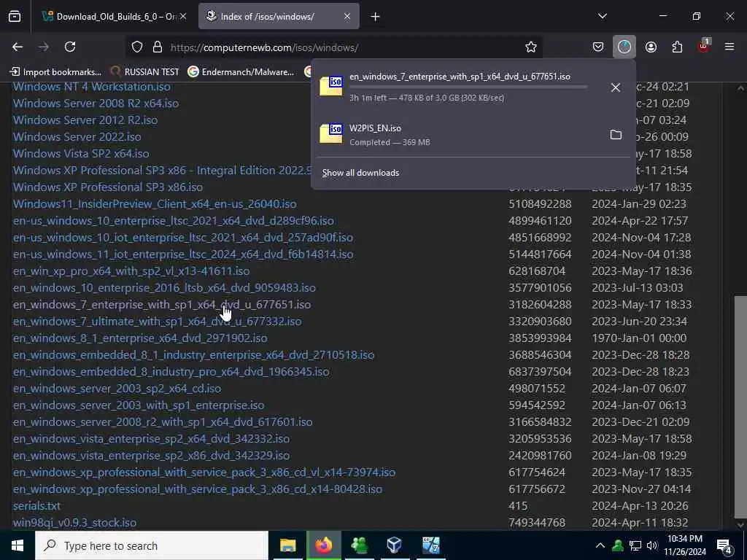Show W2PIS_EN.iso in folder
Screen dimensions: 747x560
[616, 134]
